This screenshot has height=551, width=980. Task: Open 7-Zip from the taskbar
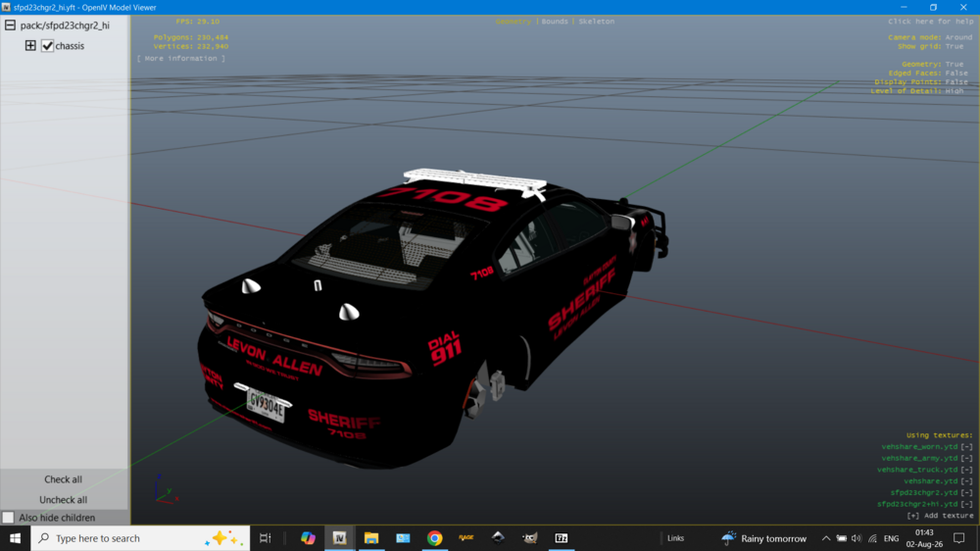coord(562,538)
